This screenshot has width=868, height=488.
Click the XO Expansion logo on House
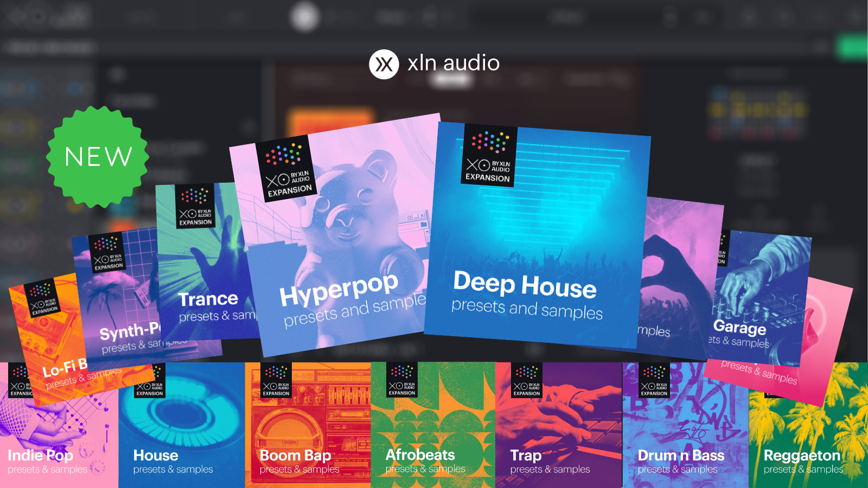(x=150, y=381)
